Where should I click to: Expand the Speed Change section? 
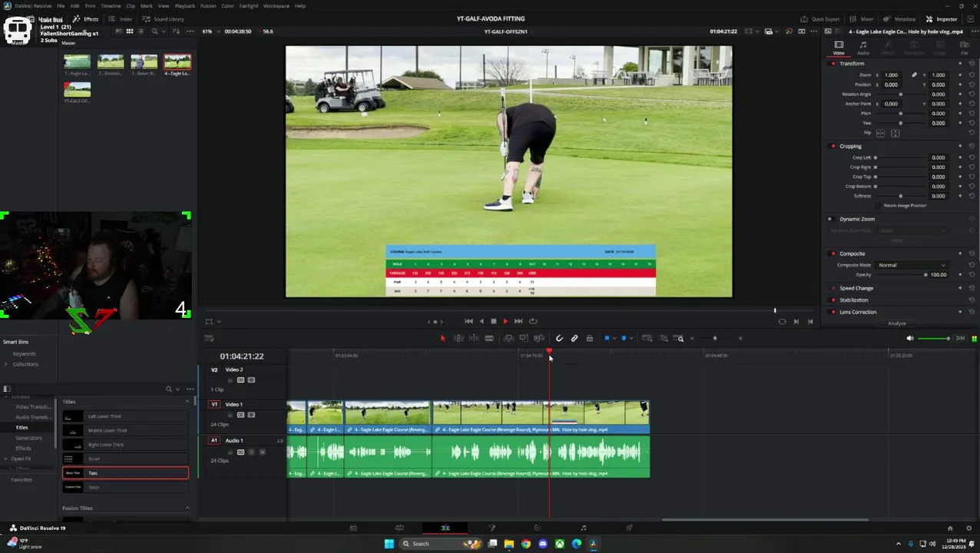[856, 288]
